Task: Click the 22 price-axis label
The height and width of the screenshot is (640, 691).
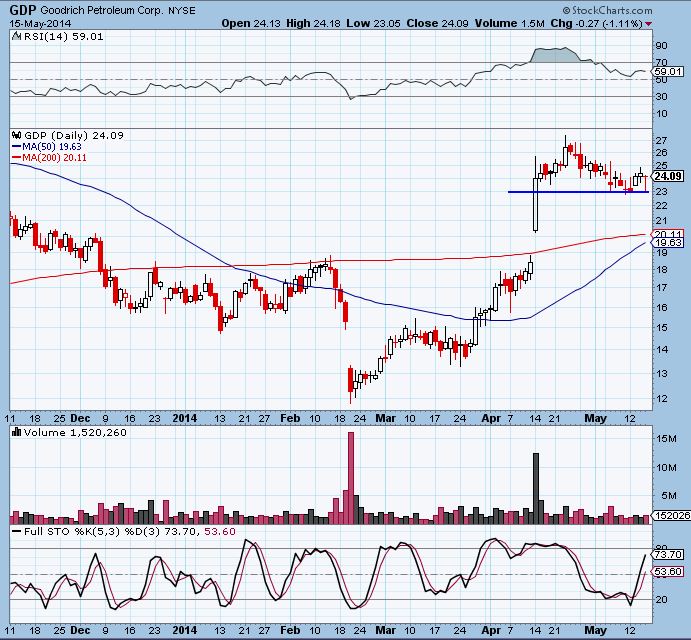Action: [661, 206]
